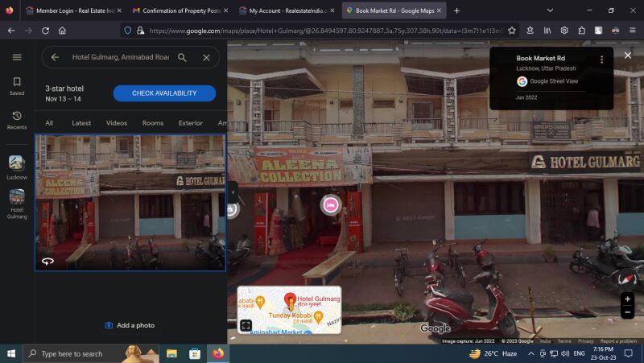The image size is (644, 363).
Task: Go to the browser home page
Action: (62, 31)
